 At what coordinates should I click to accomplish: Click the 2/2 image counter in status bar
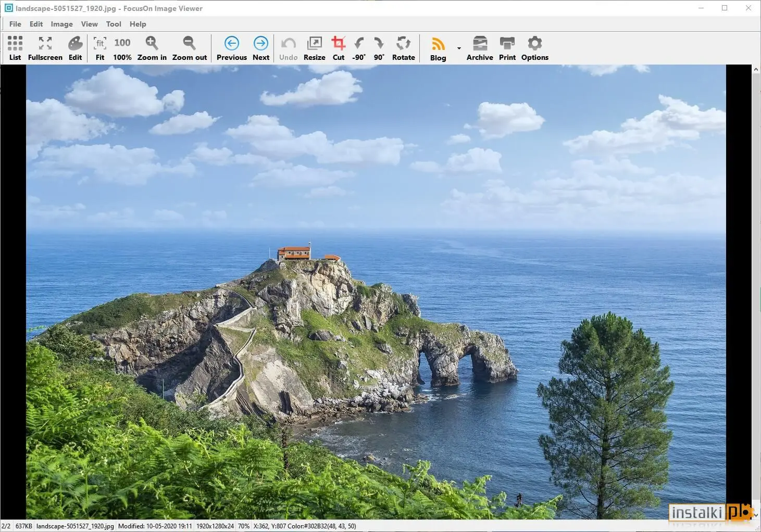tap(6, 526)
